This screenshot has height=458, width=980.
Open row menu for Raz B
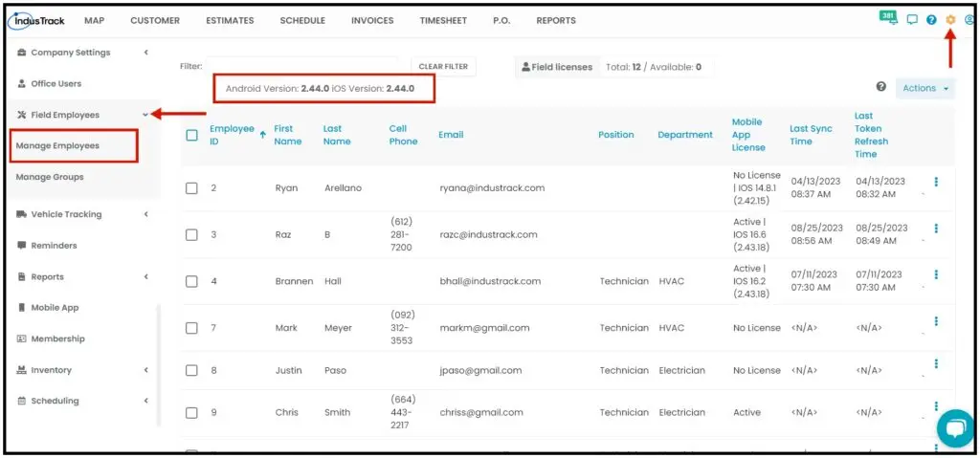pyautogui.click(x=936, y=229)
